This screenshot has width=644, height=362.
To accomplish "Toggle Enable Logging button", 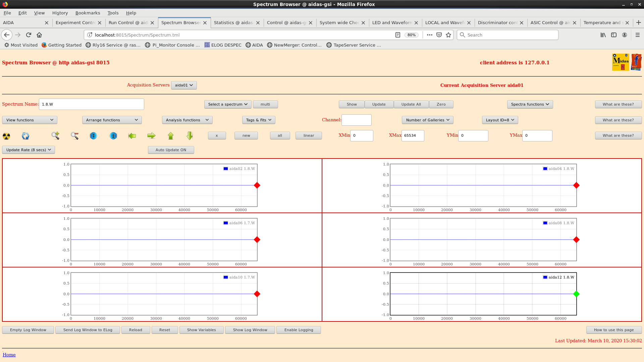I will (x=299, y=330).
